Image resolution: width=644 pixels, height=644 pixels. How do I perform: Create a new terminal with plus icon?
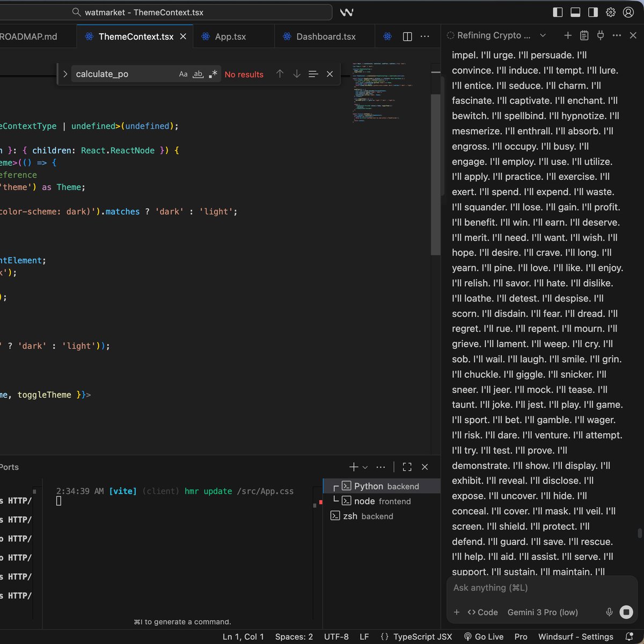coord(353,467)
